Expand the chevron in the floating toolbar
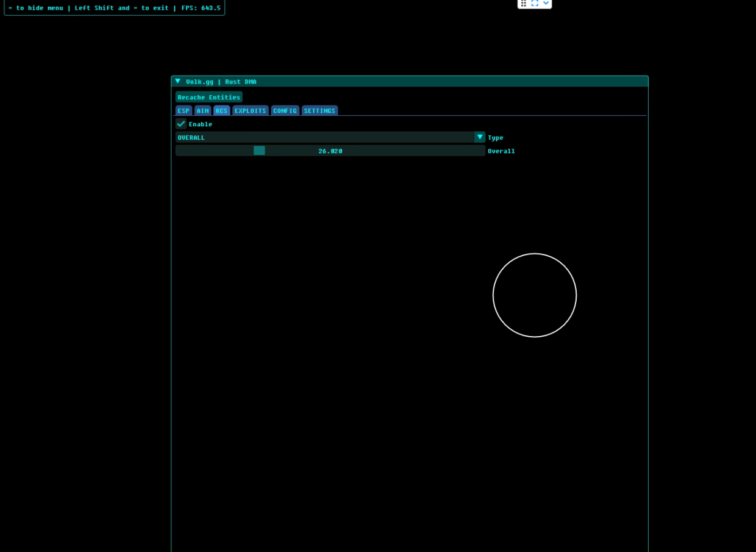Screen dimensions: 756x552 546,3
